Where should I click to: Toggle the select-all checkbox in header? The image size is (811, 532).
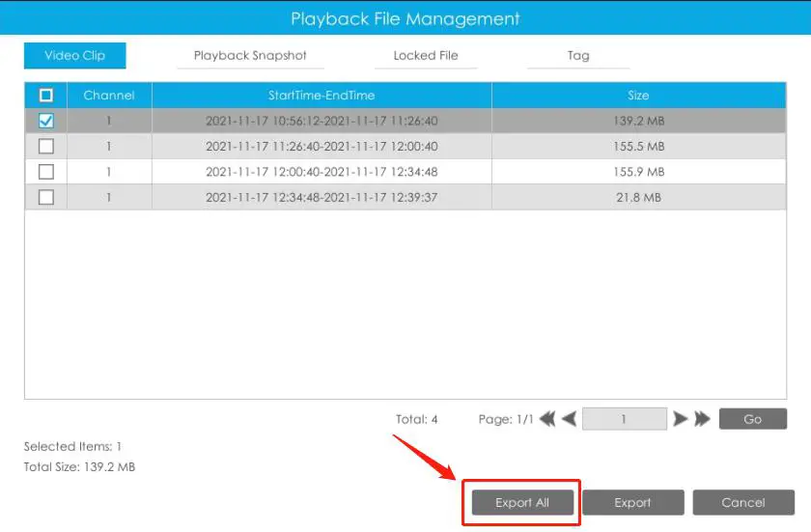pyautogui.click(x=46, y=96)
